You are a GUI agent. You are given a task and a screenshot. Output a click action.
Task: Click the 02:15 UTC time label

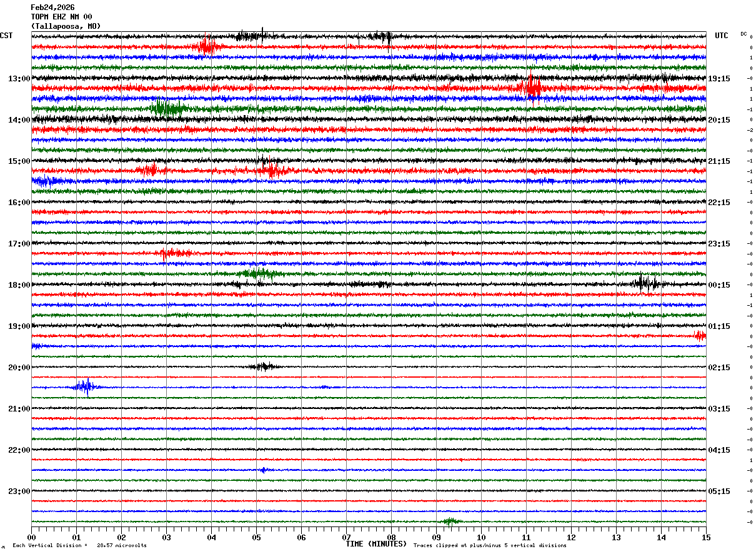click(x=719, y=368)
